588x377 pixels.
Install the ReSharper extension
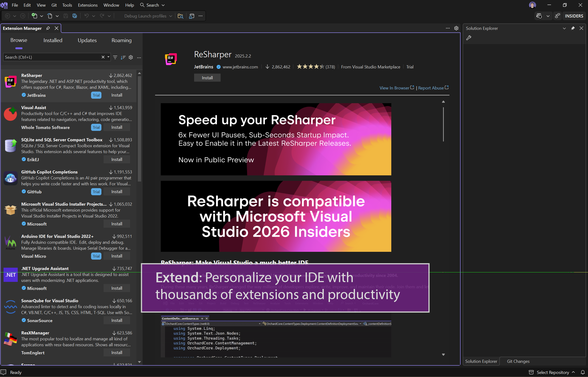(x=207, y=77)
